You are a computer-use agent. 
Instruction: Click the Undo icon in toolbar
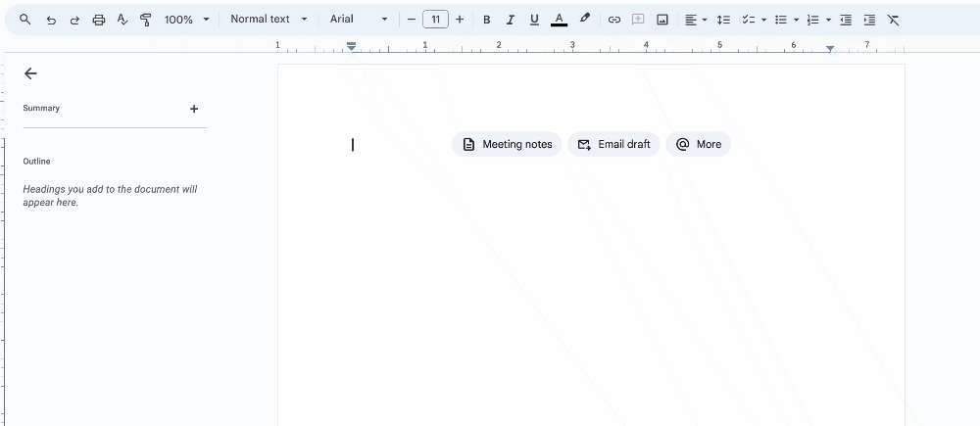51,20
